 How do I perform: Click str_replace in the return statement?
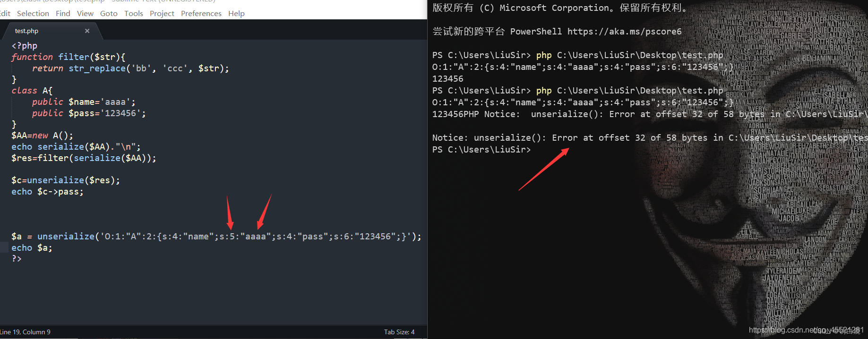(x=97, y=68)
